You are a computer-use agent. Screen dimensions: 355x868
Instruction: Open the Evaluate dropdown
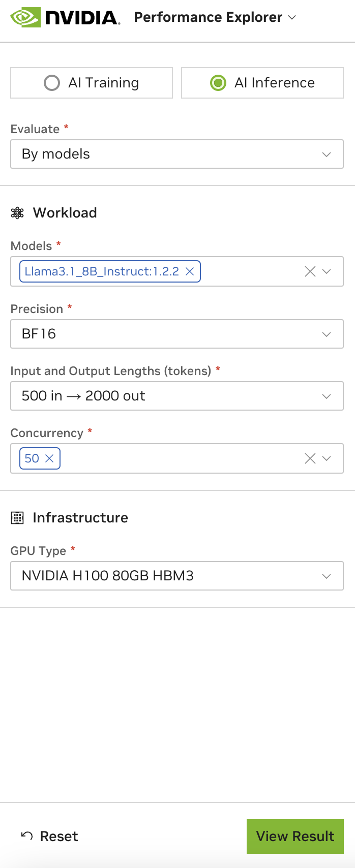176,154
